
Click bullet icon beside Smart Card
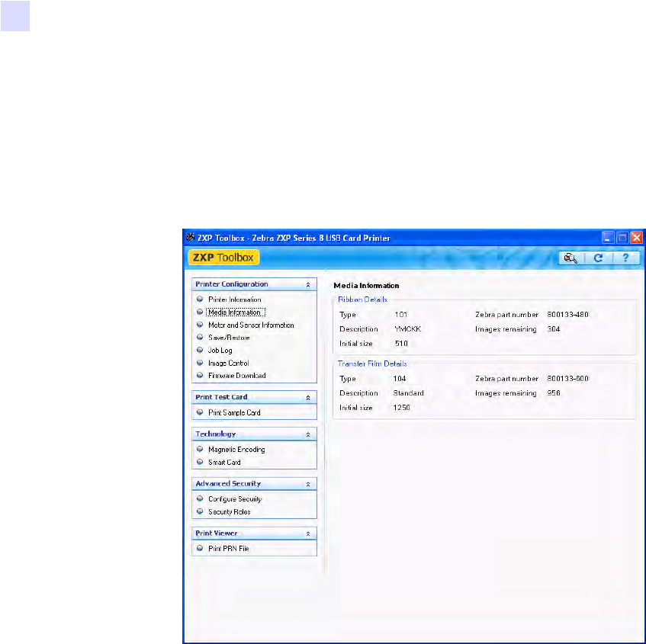pos(200,462)
